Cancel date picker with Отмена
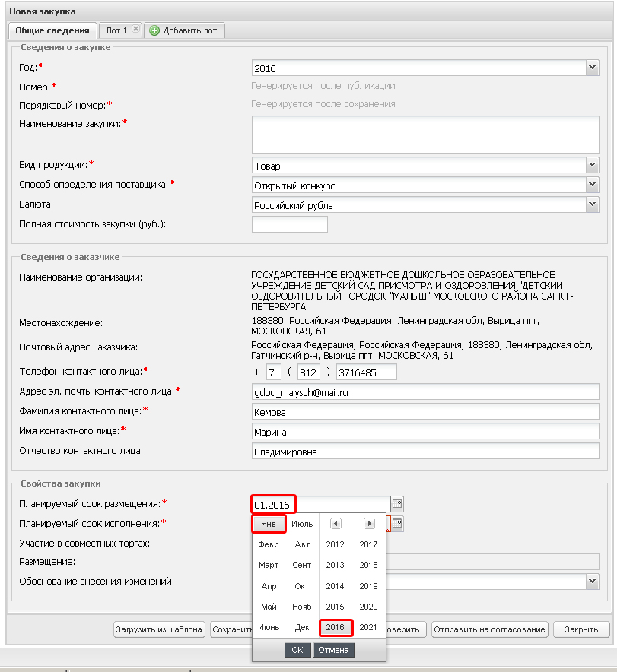The width and height of the screenshot is (617, 672). pyautogui.click(x=333, y=650)
